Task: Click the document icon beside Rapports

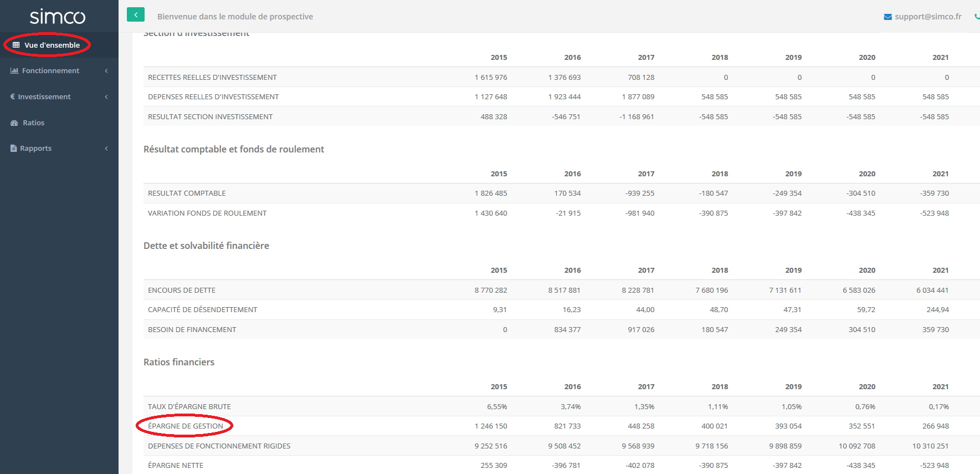Action: [x=14, y=148]
